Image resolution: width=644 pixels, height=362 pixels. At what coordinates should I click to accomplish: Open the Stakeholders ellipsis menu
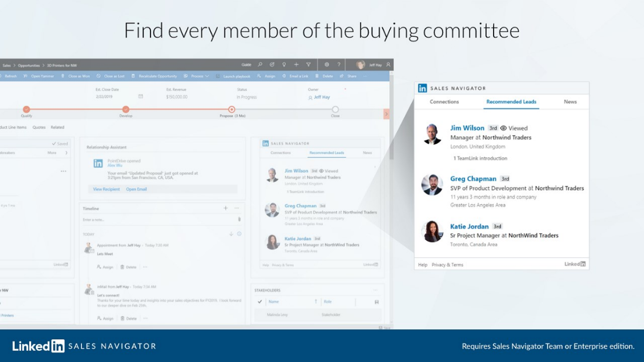click(x=375, y=290)
